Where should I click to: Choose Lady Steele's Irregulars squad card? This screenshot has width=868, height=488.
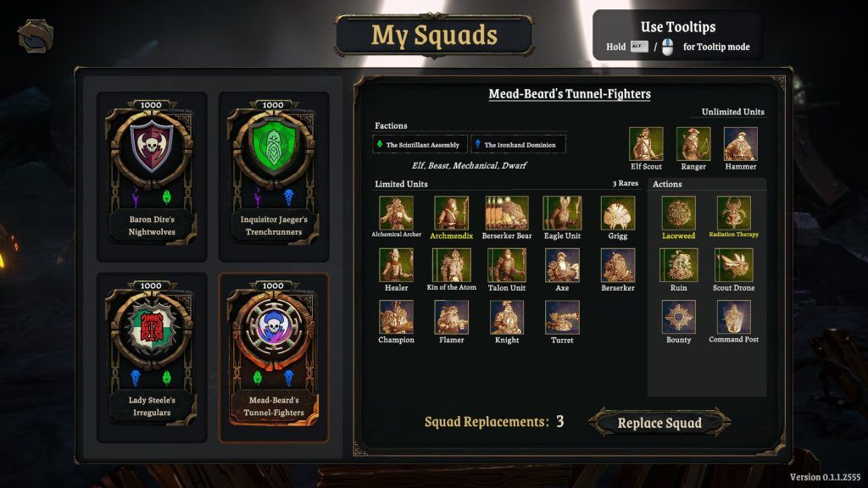[152, 357]
